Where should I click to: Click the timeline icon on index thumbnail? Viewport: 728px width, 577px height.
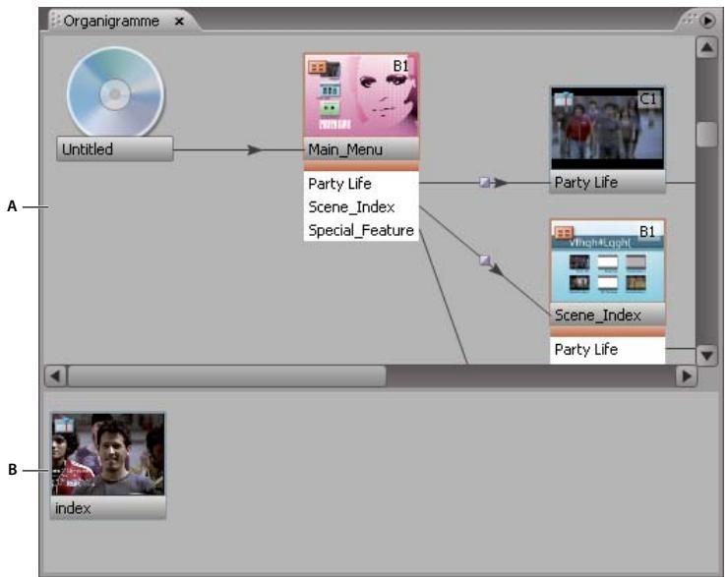(x=64, y=425)
